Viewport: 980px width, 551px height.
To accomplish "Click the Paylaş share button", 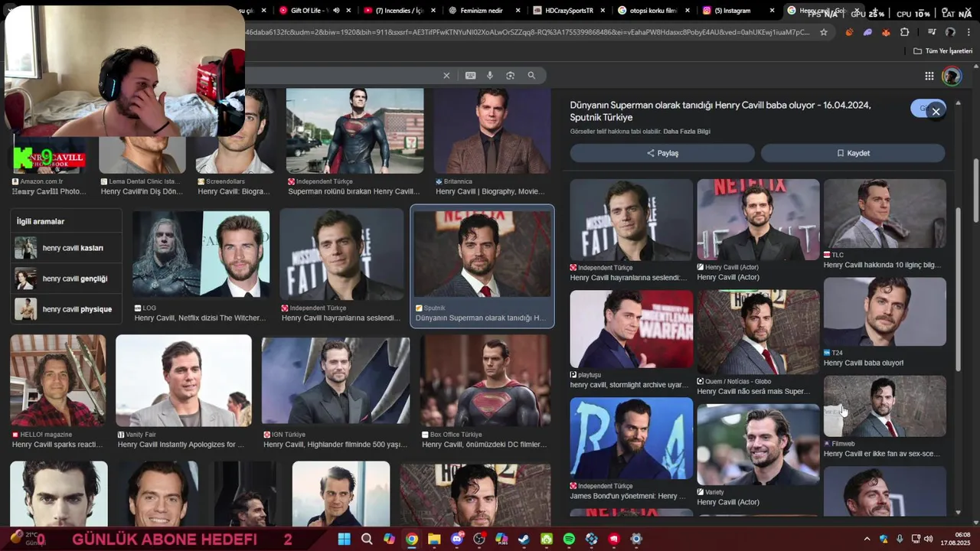I will pyautogui.click(x=662, y=153).
